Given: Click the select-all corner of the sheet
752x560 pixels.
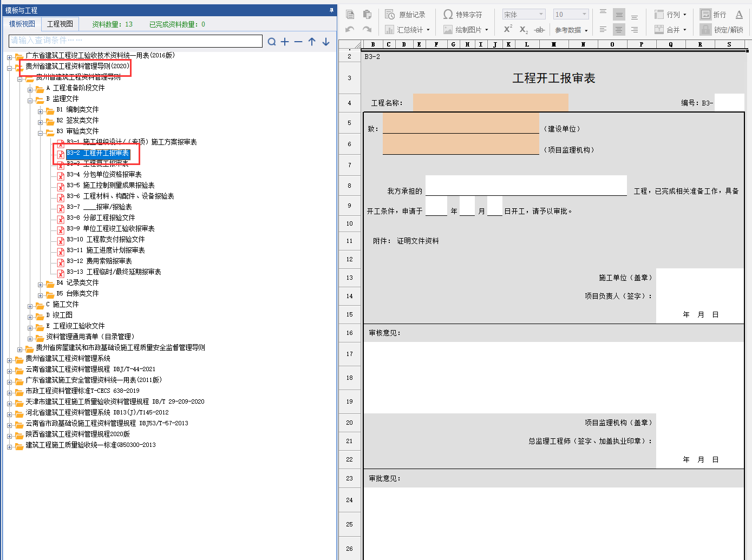Looking at the screenshot, I should coord(350,44).
